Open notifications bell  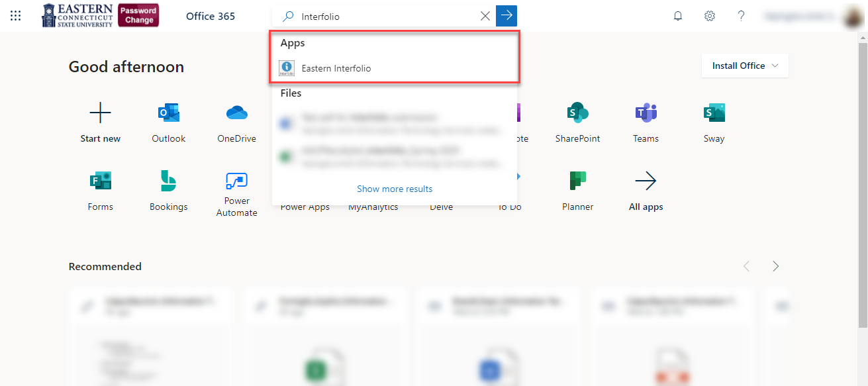678,16
